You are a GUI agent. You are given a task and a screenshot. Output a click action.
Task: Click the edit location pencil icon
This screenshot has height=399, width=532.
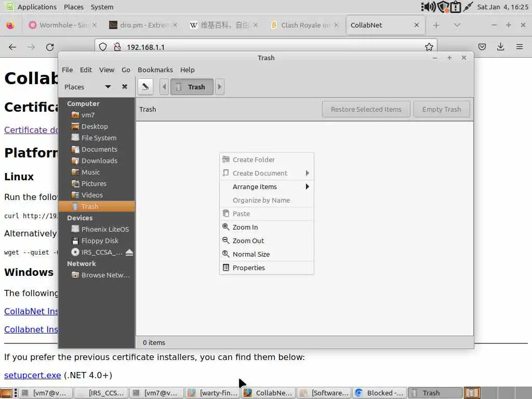(145, 87)
